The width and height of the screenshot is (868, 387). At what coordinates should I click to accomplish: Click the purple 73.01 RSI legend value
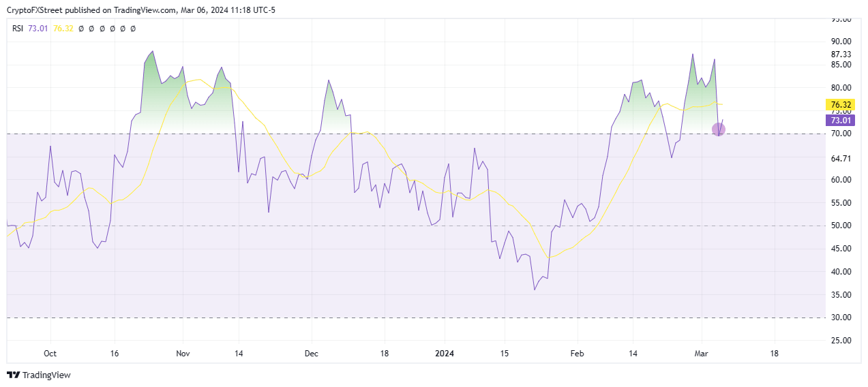point(39,29)
